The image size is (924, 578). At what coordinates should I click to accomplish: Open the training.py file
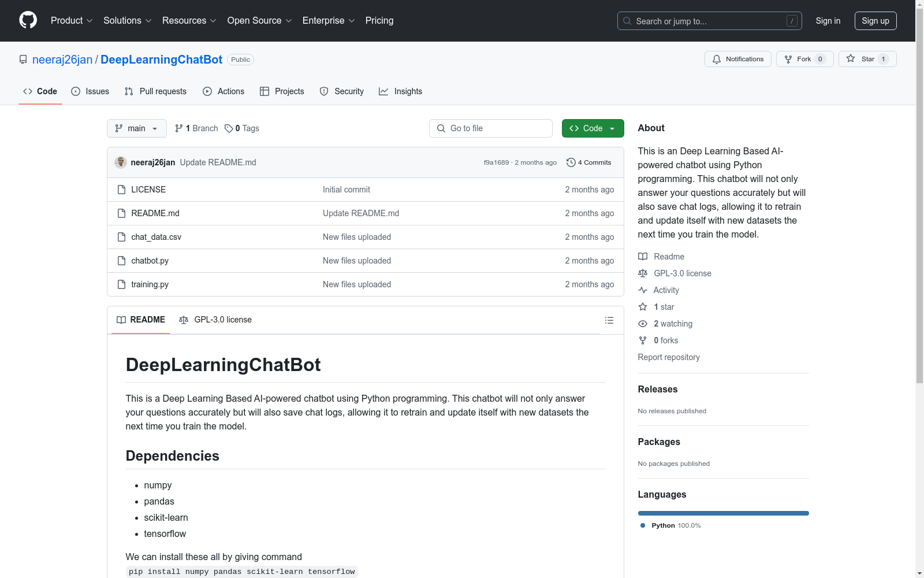pos(150,284)
